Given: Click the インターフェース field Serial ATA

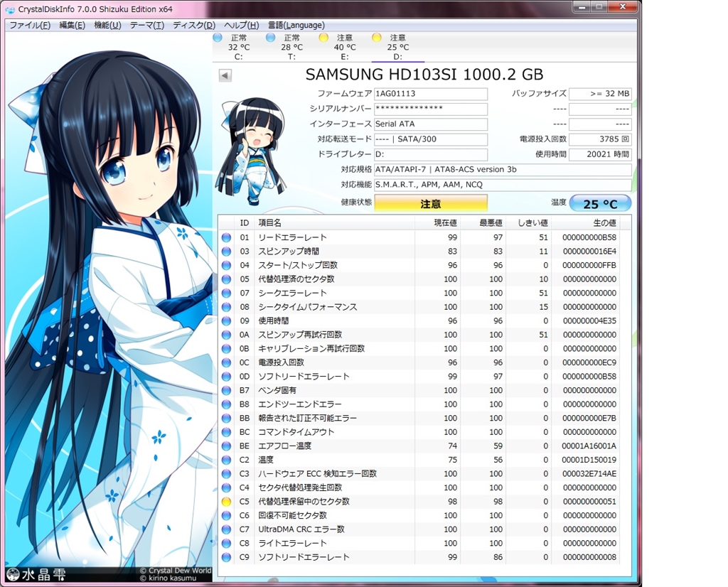Looking at the screenshot, I should tap(431, 124).
